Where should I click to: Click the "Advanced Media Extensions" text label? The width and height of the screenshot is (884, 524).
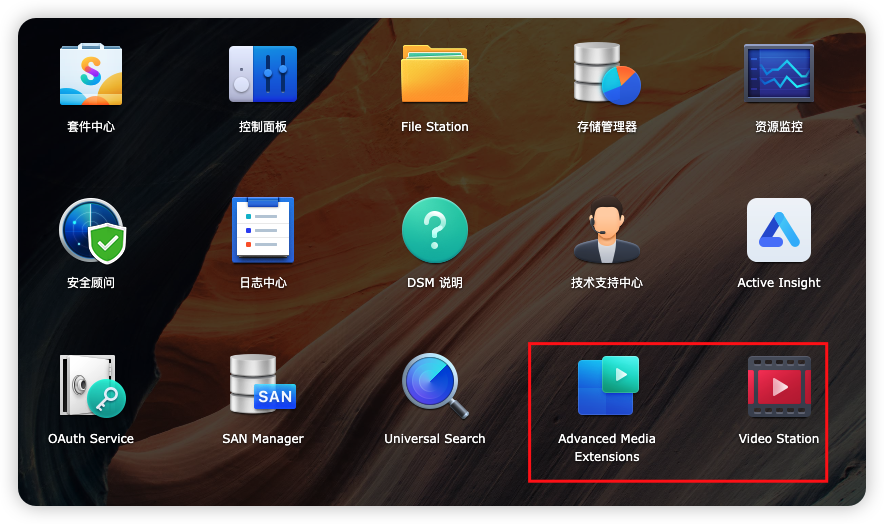(x=607, y=448)
